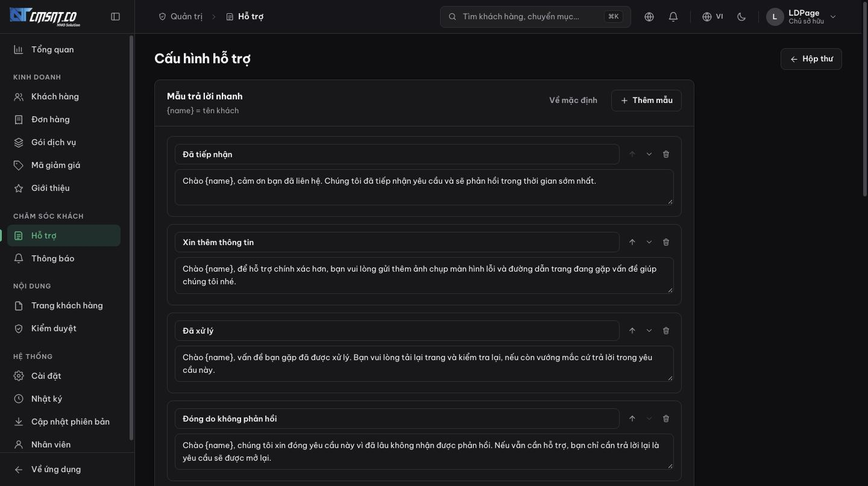The image size is (868, 486).
Task: Open Tổng quan in the sidebar
Action: pyautogui.click(x=64, y=49)
